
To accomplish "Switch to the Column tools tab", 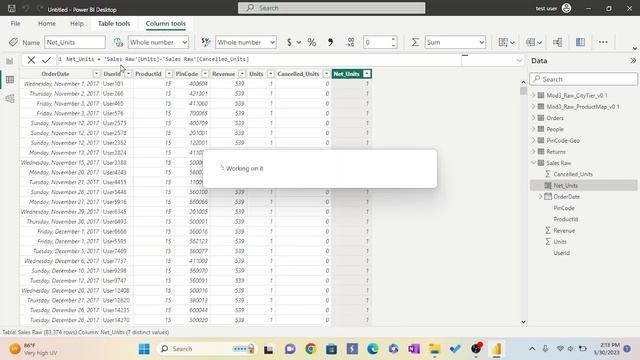I will point(166,24).
